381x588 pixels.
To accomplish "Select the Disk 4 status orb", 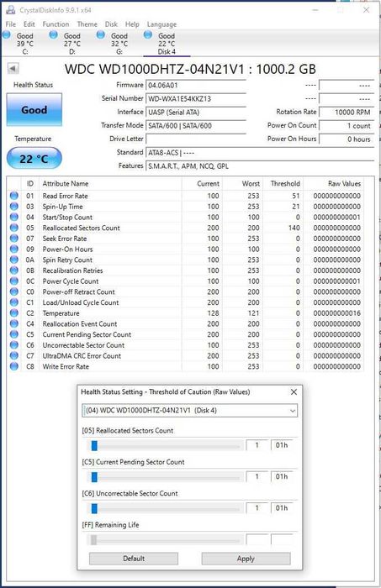I will click(x=148, y=35).
